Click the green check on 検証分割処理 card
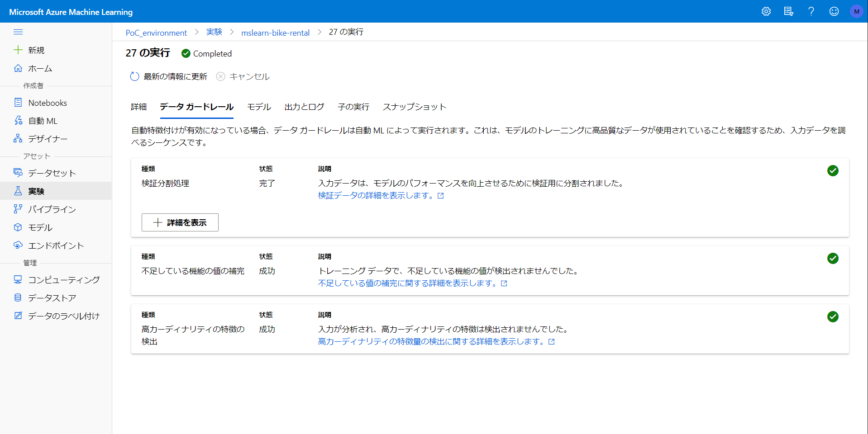This screenshot has width=868, height=434. pos(833,170)
